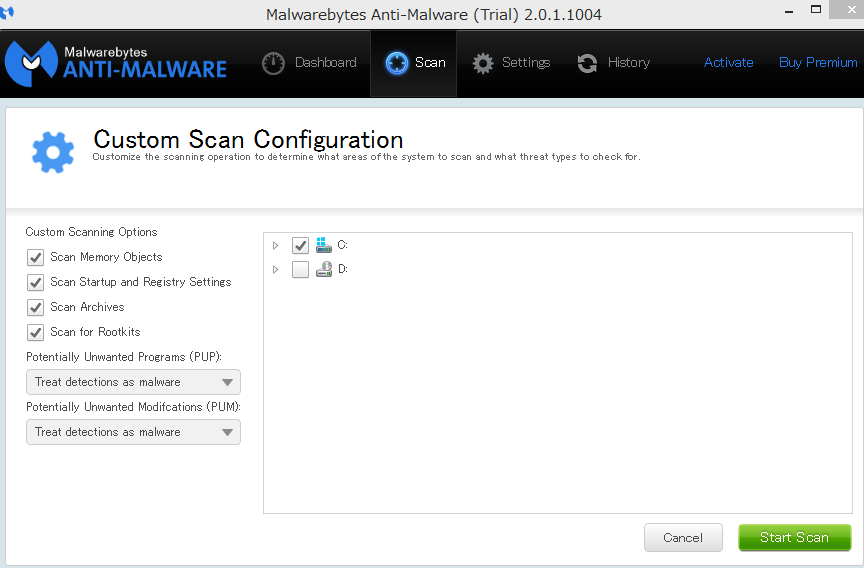Click the Scan for Rootkits label text
The image size is (864, 568).
[x=95, y=332]
